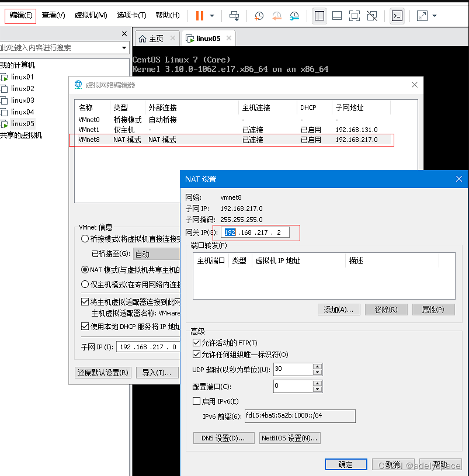469x476 pixels.
Task: Decrease UDP 超时 value with down arrow
Action: (317, 373)
